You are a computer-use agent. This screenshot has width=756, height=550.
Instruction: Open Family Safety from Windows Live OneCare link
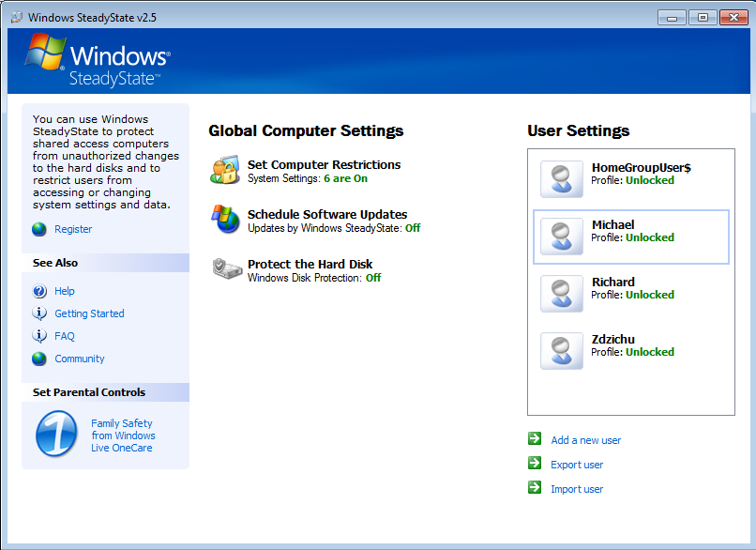[x=123, y=435]
